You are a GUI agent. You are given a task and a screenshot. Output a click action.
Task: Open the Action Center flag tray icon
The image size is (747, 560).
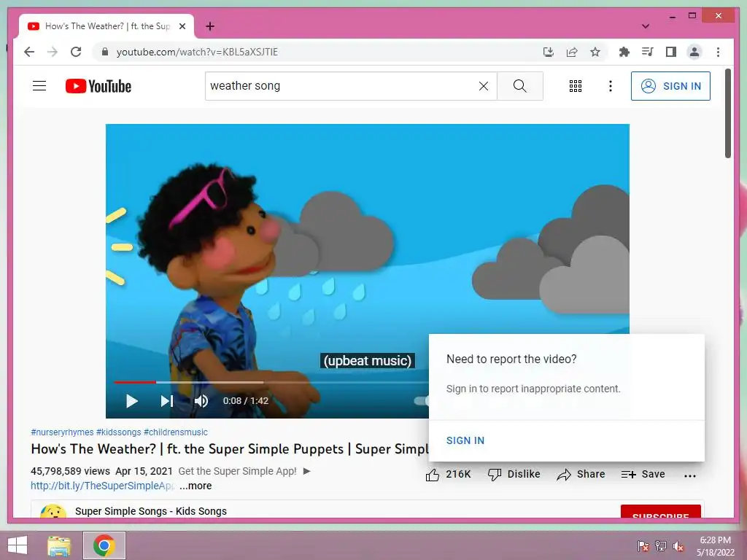(x=643, y=546)
